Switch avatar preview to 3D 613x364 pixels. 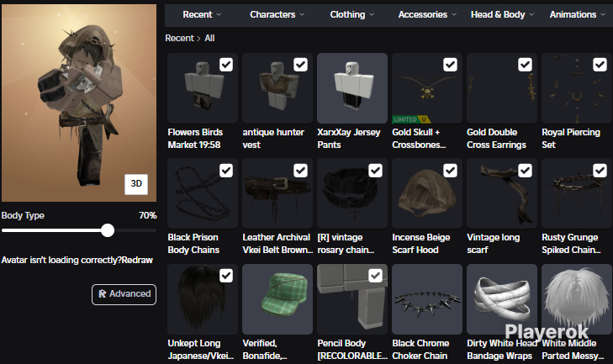coord(136,184)
